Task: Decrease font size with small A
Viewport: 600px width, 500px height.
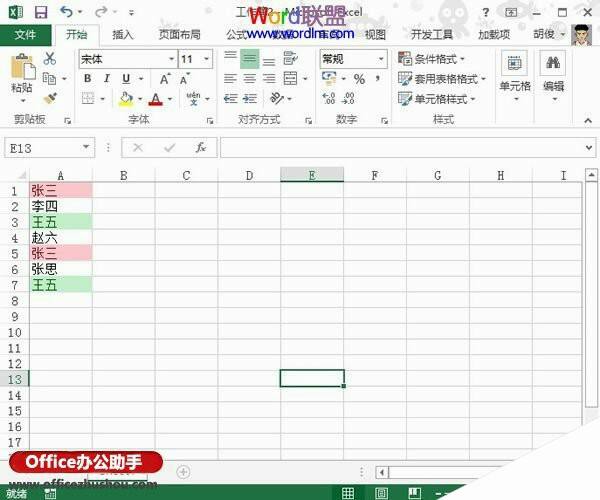Action: click(185, 79)
